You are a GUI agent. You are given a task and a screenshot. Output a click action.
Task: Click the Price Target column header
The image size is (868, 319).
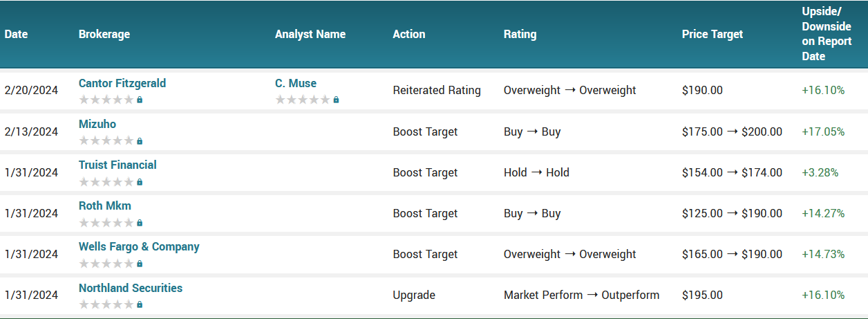point(713,34)
